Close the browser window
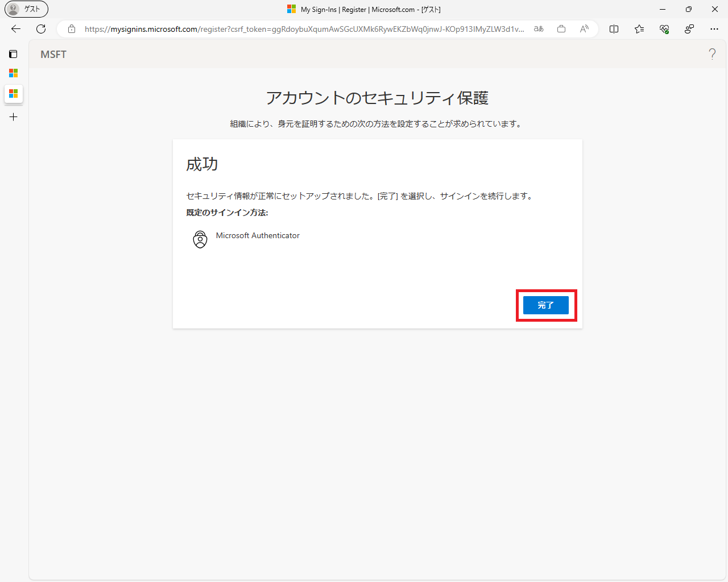Viewport: 728px width, 582px height. 715,9
